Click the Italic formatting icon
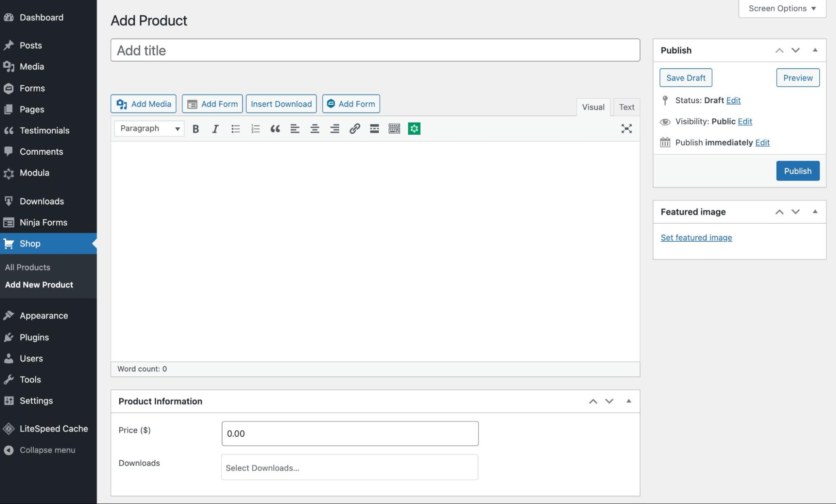836x504 pixels. point(215,128)
